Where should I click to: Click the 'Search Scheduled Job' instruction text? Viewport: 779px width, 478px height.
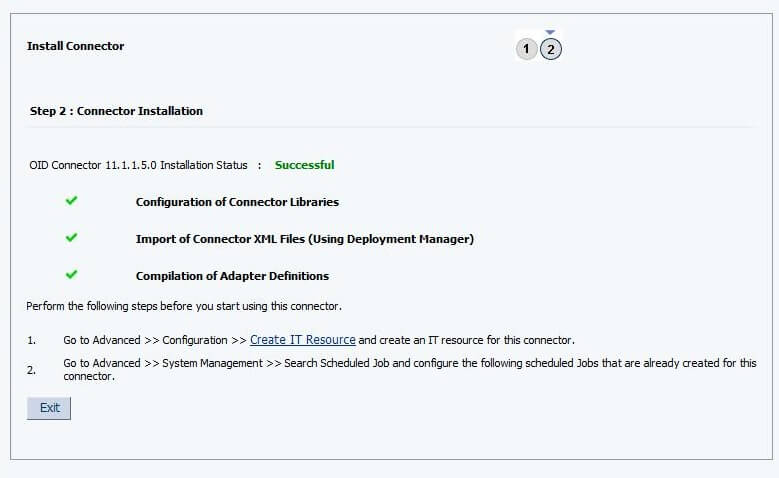click(x=340, y=363)
